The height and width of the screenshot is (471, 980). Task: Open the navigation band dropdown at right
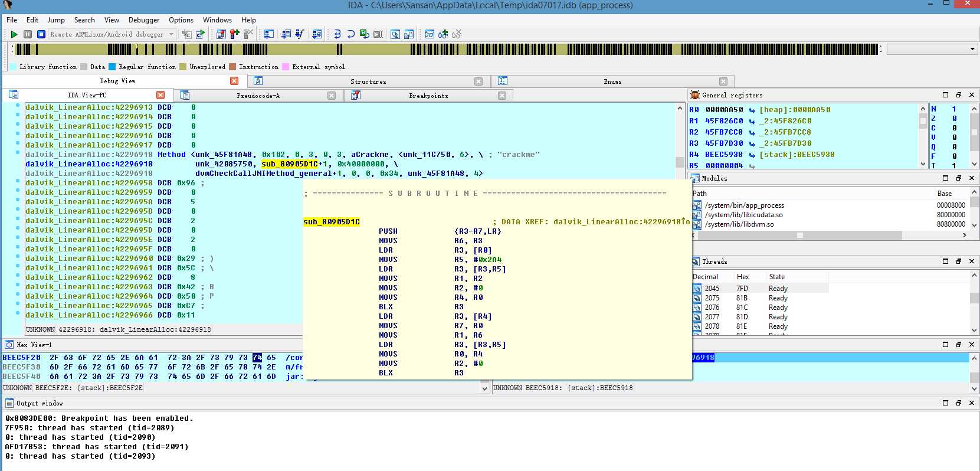tap(972, 49)
